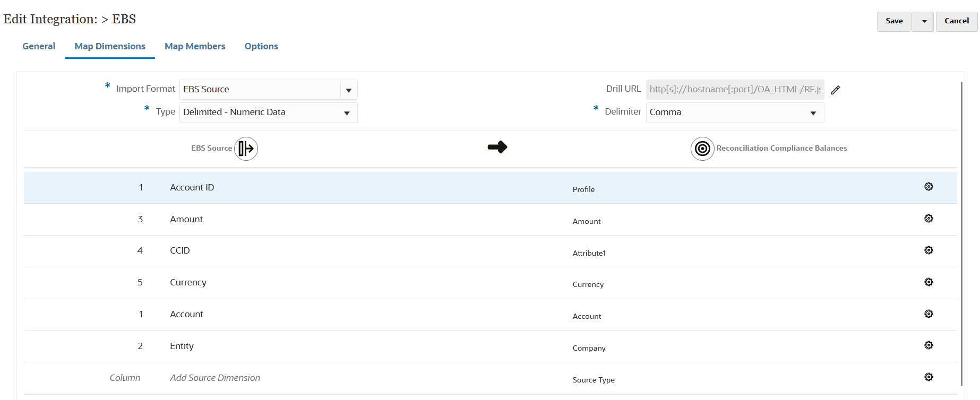Screen dimensions: 980x400
Task: Click column number 2 of Entity row
Action: [x=140, y=346]
